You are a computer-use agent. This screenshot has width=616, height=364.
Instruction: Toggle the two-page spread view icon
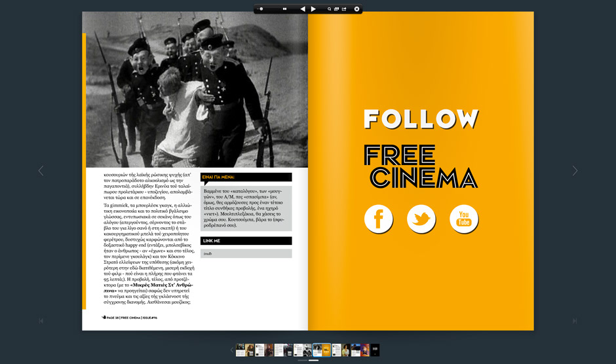click(x=285, y=9)
